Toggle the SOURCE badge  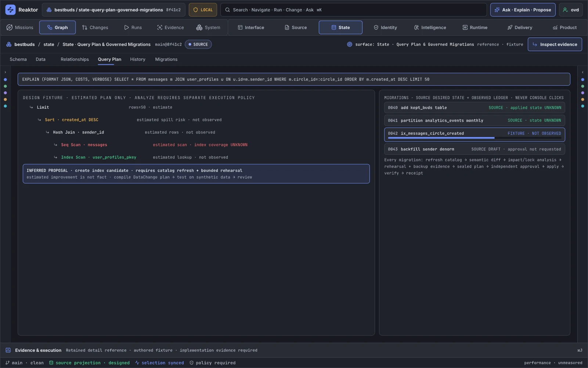click(x=198, y=44)
